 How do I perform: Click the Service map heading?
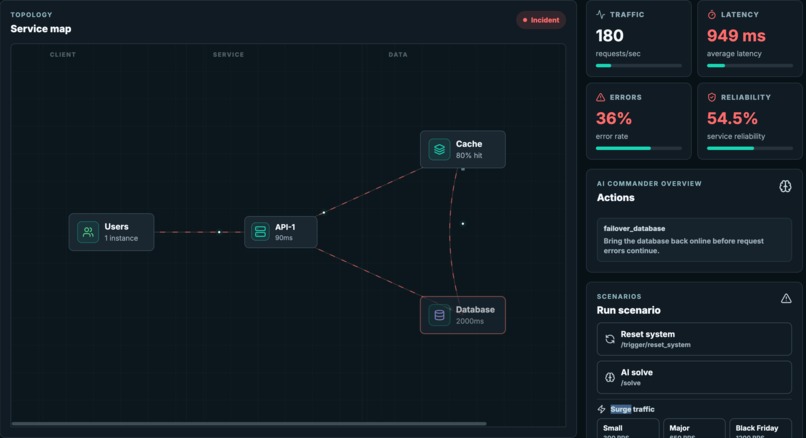point(41,29)
